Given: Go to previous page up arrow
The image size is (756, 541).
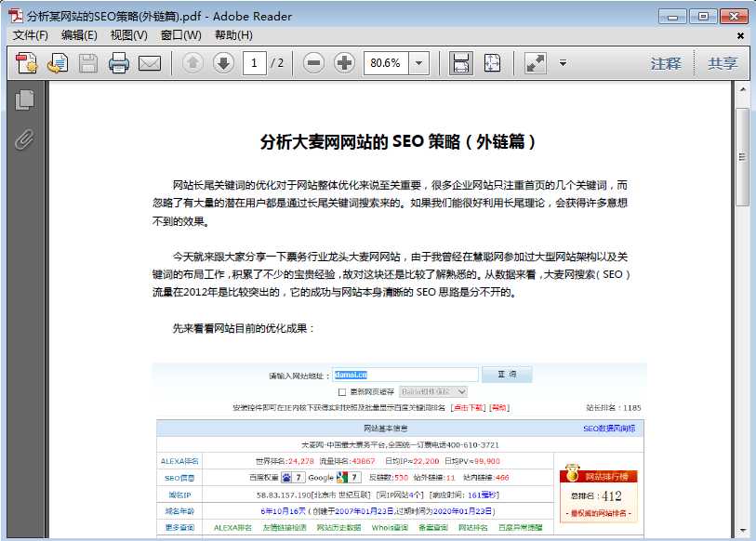Looking at the screenshot, I should coord(192,63).
